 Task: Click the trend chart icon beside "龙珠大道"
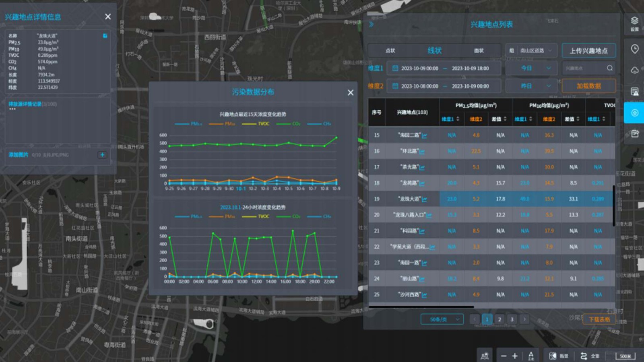[x=424, y=199]
